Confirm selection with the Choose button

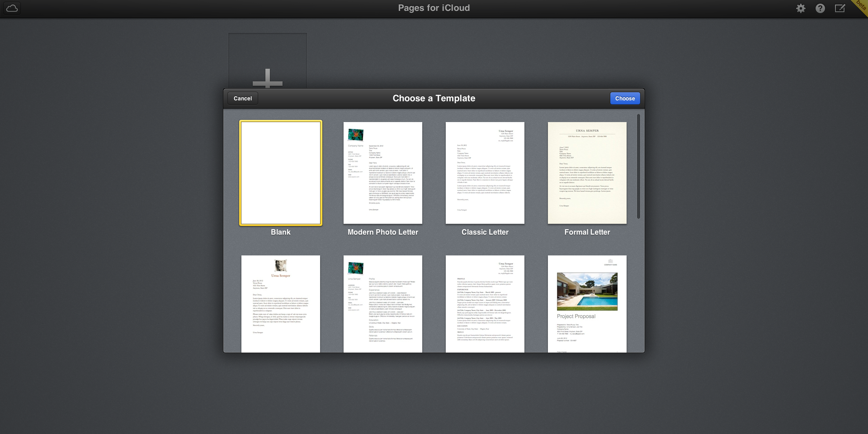625,99
